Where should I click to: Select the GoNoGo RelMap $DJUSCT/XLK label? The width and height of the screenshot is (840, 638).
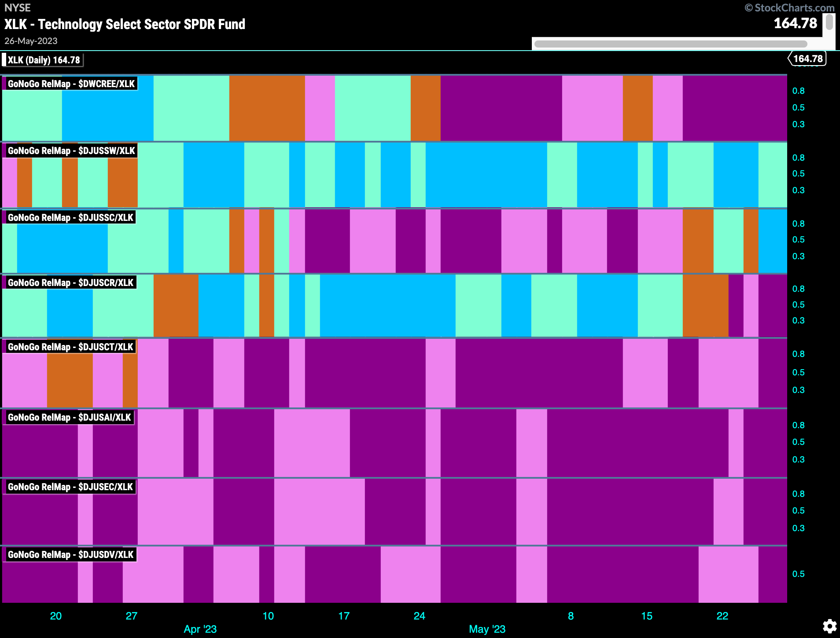pyautogui.click(x=70, y=347)
